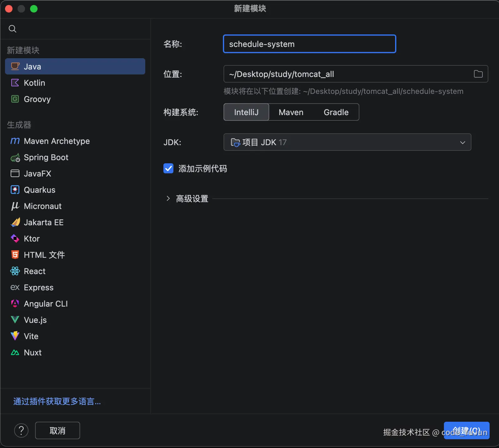Click the search magnifier icon

click(x=13, y=29)
